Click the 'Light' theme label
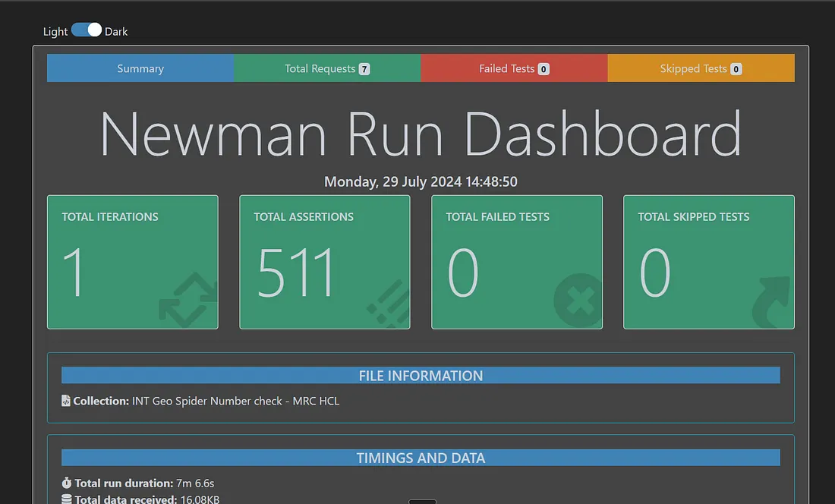 point(55,31)
